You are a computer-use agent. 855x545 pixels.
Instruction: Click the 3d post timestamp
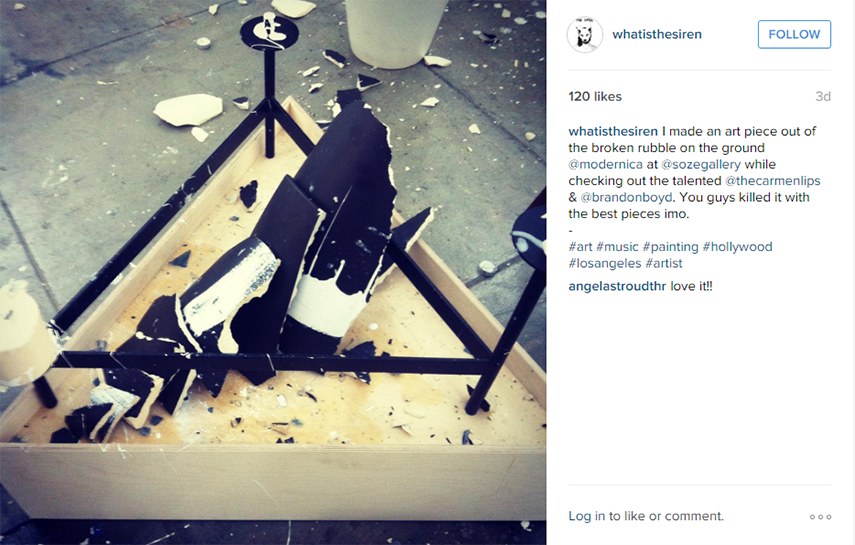pos(823,97)
